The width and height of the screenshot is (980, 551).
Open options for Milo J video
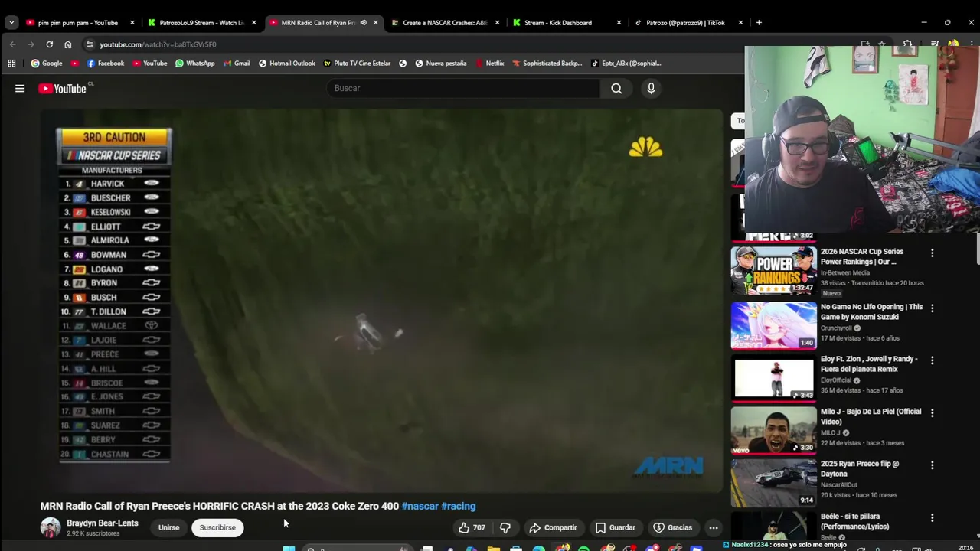pyautogui.click(x=932, y=412)
